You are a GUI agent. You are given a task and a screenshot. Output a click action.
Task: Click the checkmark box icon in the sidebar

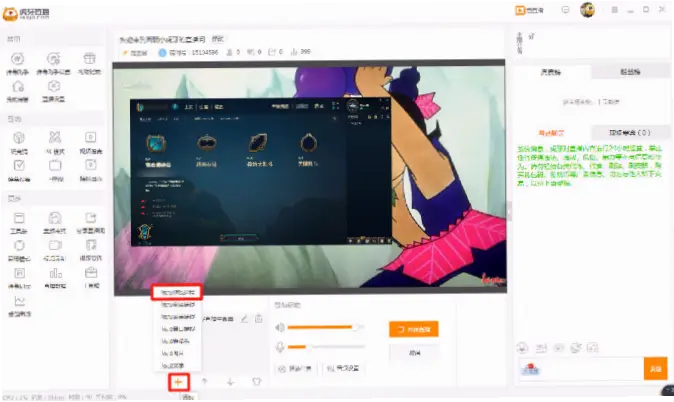tap(19, 166)
